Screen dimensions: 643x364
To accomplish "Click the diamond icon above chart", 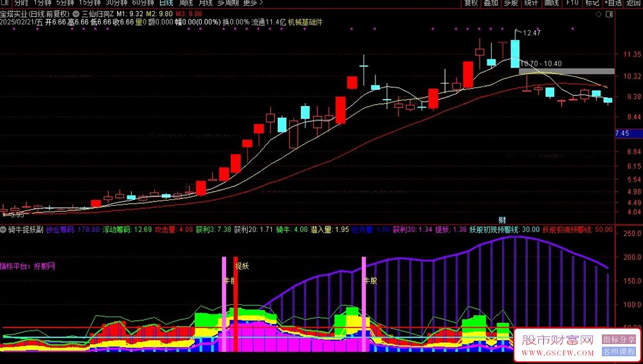I will coord(599,14).
